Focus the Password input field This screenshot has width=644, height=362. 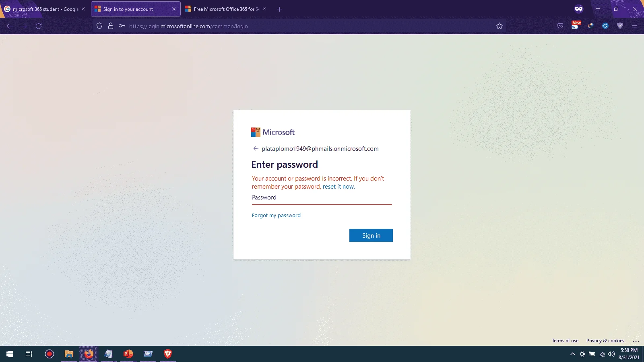click(322, 197)
